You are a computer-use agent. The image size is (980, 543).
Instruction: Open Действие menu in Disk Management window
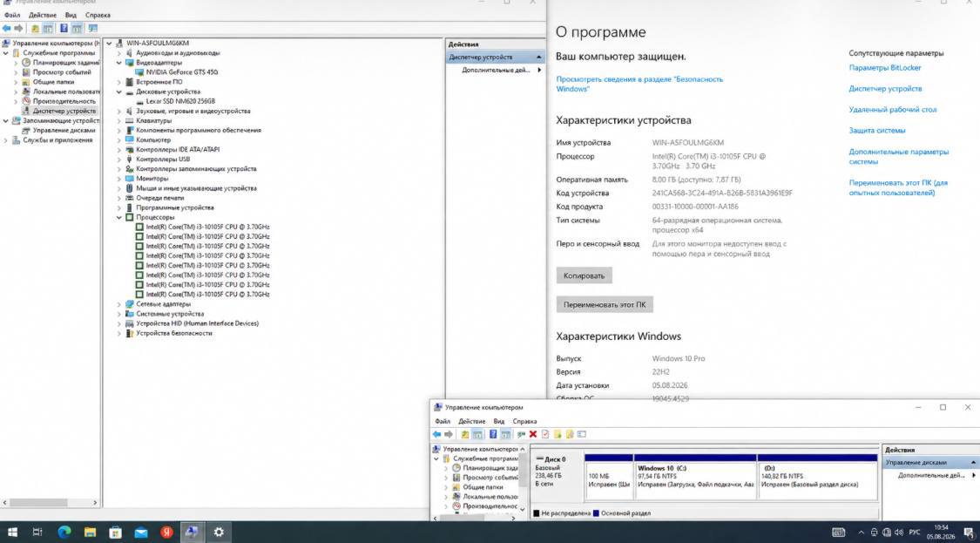(472, 421)
